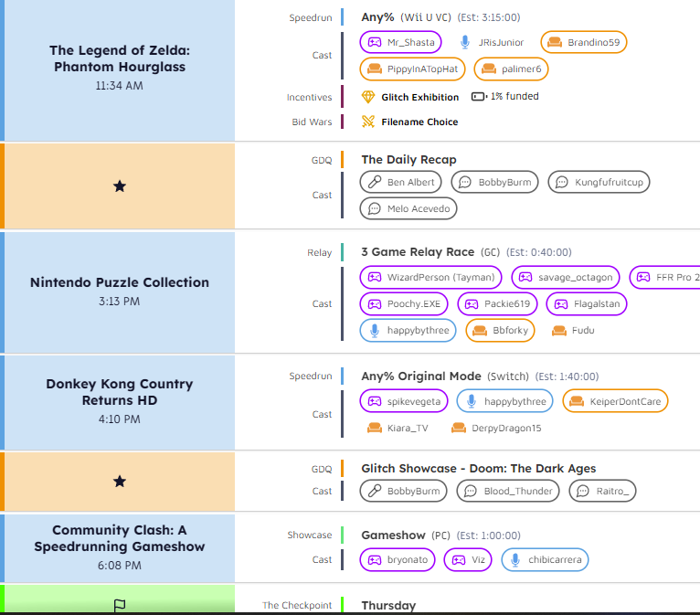Click the JRisJunior microphone icon
Image resolution: width=700 pixels, height=615 pixels.
pyautogui.click(x=465, y=42)
